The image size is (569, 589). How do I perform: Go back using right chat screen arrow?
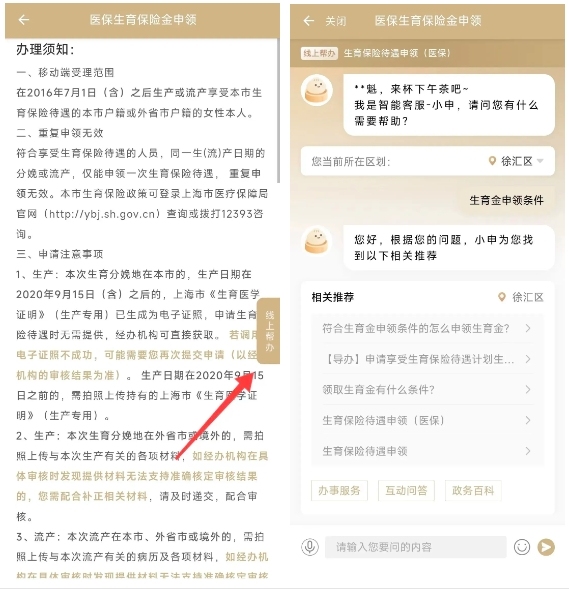point(308,21)
